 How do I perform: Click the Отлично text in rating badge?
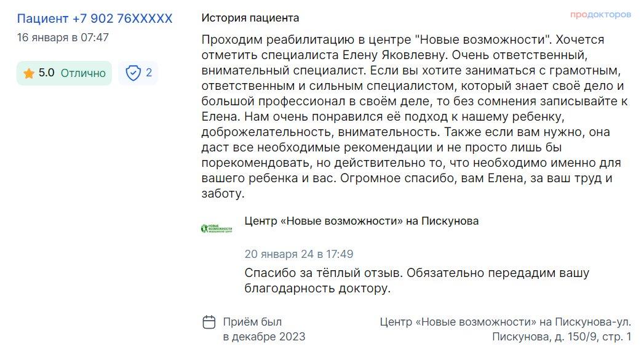tap(84, 73)
